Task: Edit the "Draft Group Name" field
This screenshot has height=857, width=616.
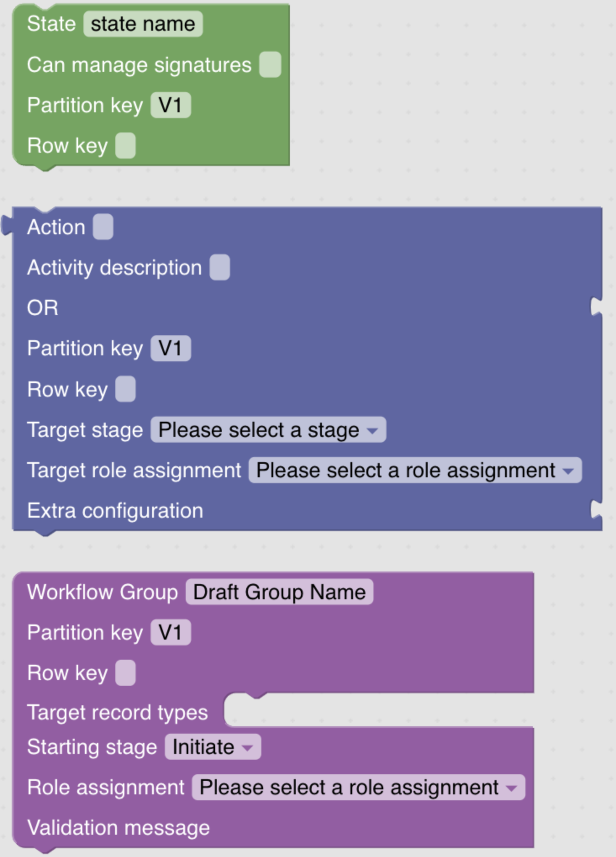Action: pos(279,592)
